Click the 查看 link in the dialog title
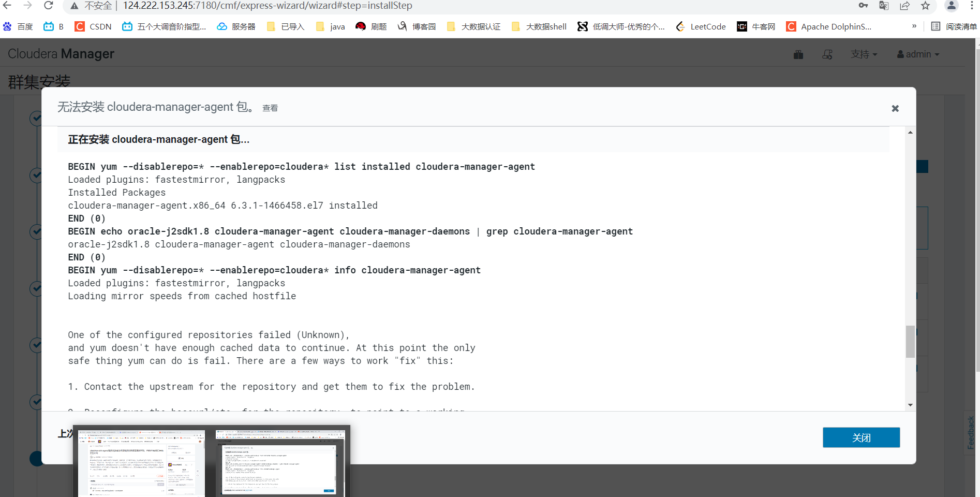980x497 pixels. 270,108
